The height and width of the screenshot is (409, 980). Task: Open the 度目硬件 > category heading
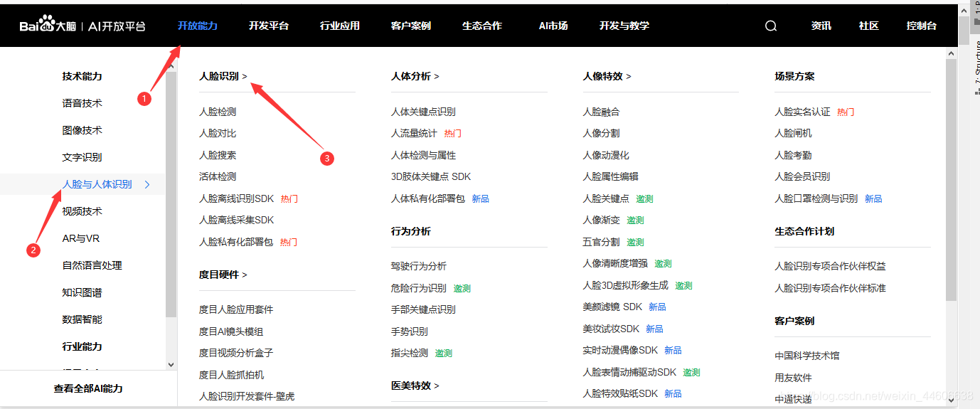[x=223, y=275]
